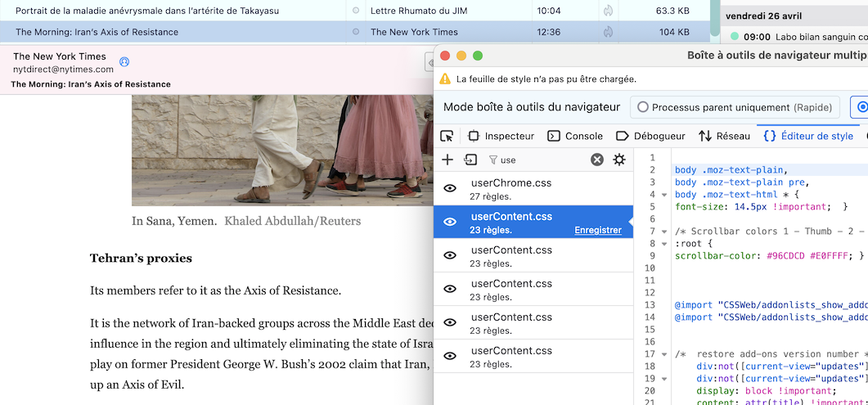Viewport: 868px width, 405px height.
Task: Activate the element picker tool
Action: [x=447, y=136]
